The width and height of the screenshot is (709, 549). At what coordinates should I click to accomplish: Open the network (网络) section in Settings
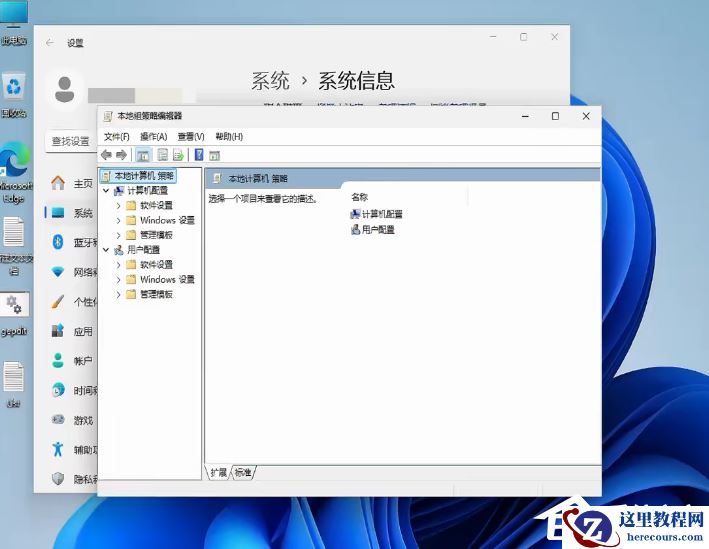74,272
